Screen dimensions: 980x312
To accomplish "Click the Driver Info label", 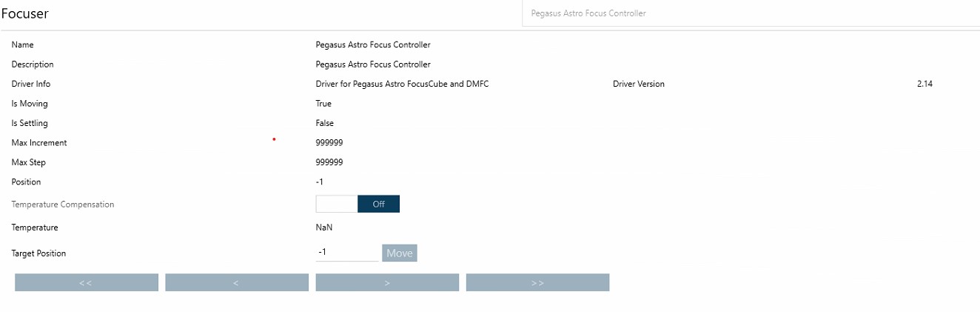I will [x=31, y=84].
